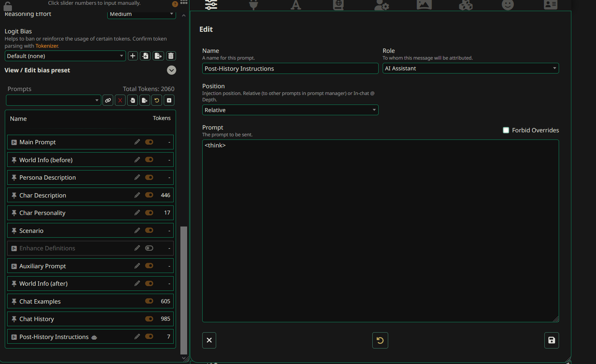The image size is (596, 364).
Task: Click the Total Tokens: 2060 label
Action: click(149, 89)
